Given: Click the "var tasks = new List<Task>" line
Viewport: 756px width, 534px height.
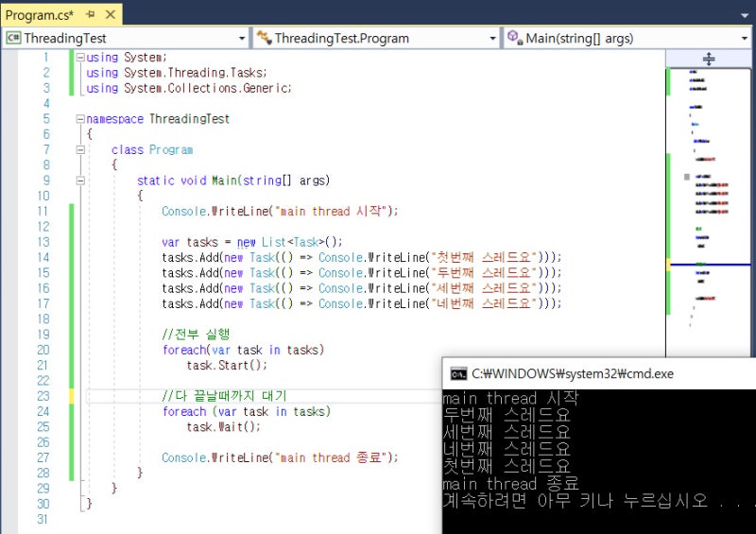Looking at the screenshot, I should pyautogui.click(x=252, y=243).
